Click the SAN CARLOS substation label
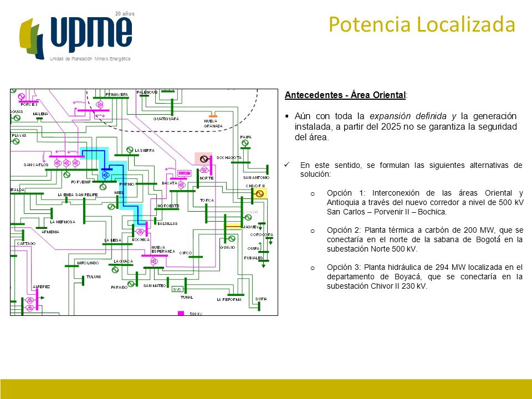Viewport: 532px width, 399px height. click(36, 165)
